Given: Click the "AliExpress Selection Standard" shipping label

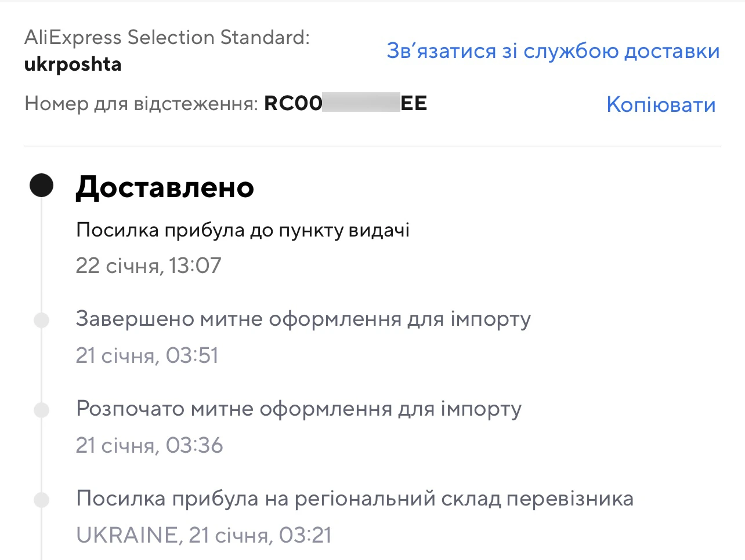Looking at the screenshot, I should coord(167,37).
